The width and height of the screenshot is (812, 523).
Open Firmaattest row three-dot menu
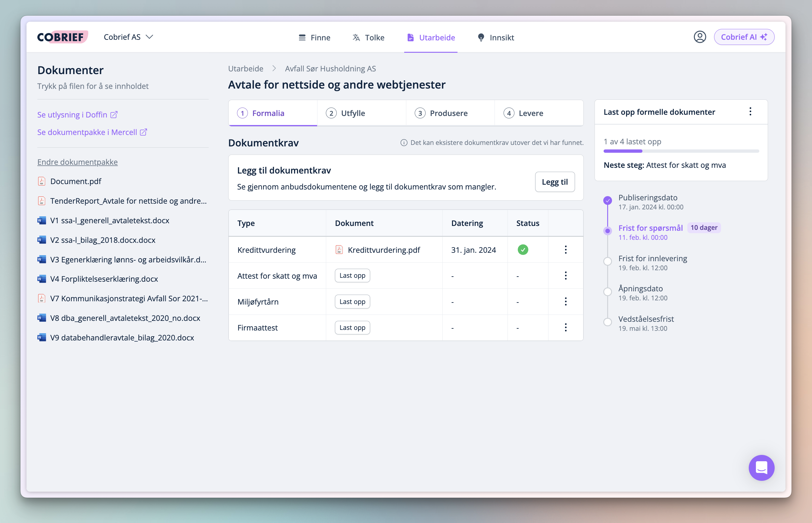point(566,327)
